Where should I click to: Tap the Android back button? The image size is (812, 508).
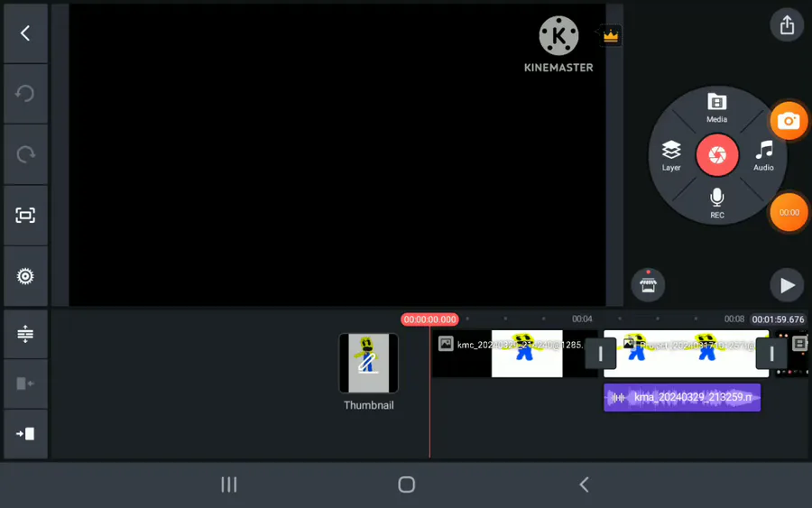[584, 485]
